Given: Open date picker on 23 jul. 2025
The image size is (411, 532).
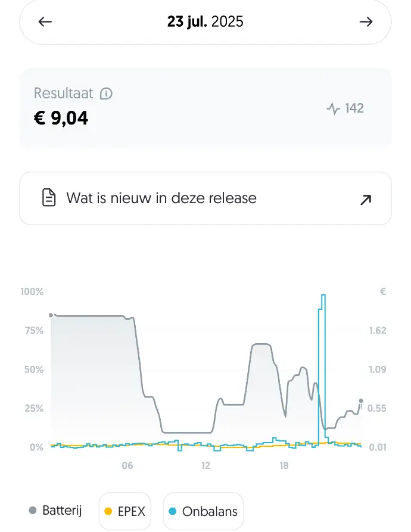Looking at the screenshot, I should click(205, 22).
